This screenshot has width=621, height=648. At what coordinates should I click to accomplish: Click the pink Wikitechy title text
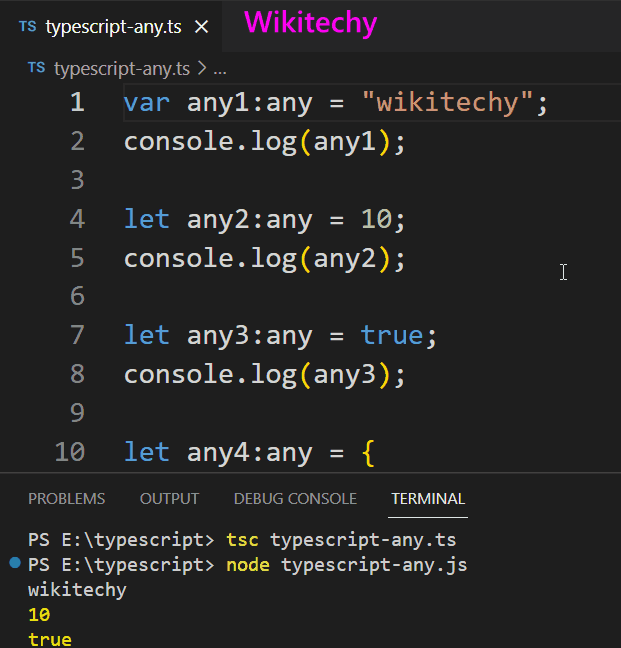310,22
